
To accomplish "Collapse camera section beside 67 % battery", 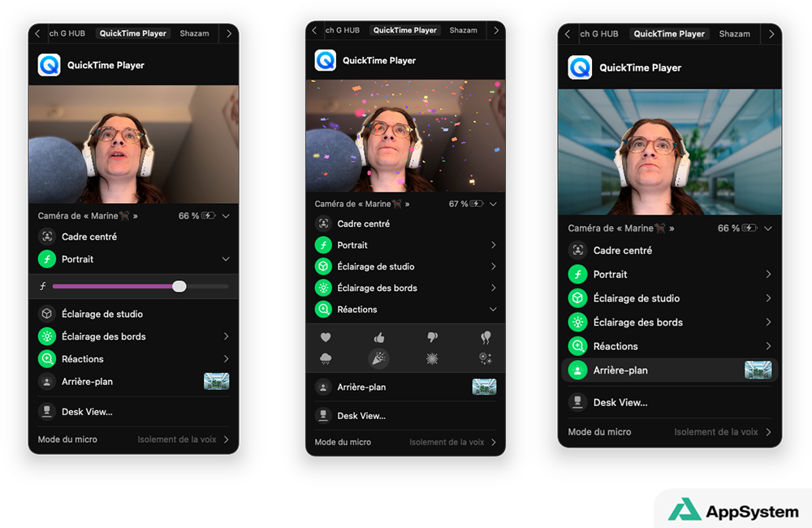I will [x=493, y=204].
